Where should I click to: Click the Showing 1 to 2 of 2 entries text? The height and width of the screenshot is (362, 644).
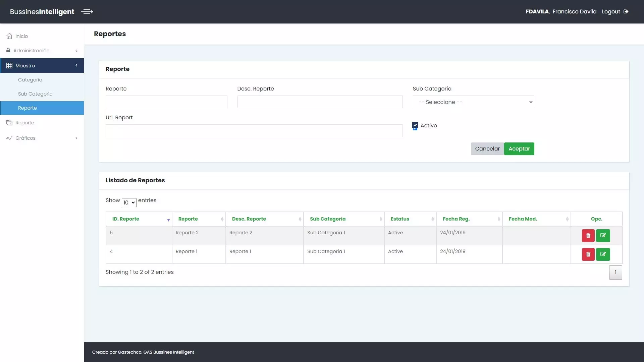pyautogui.click(x=140, y=272)
